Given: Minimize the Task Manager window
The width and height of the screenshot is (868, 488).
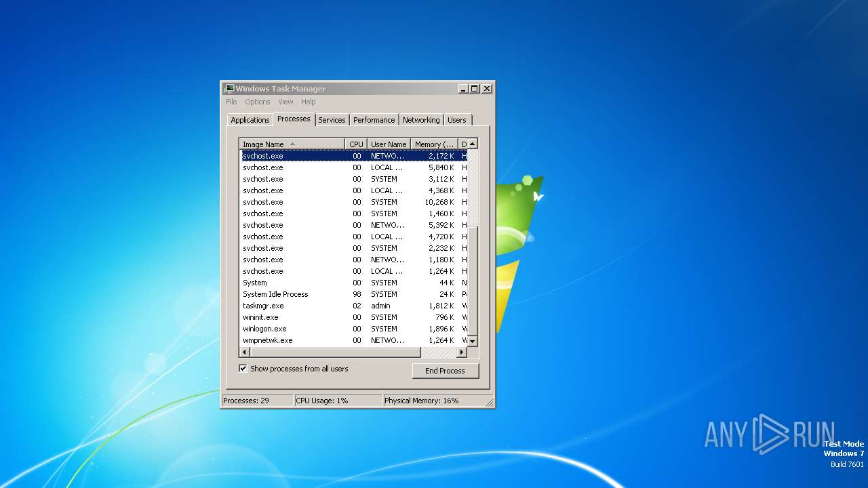Looking at the screenshot, I should point(463,89).
